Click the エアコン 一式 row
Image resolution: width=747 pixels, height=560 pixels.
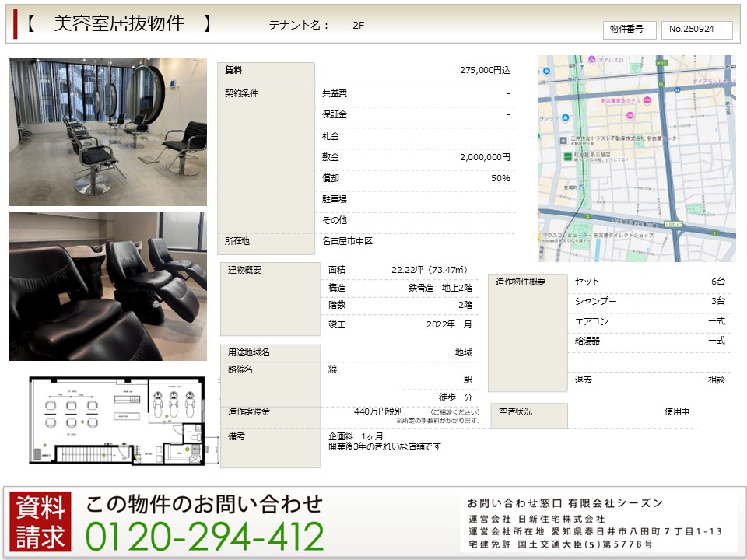pyautogui.click(x=649, y=321)
